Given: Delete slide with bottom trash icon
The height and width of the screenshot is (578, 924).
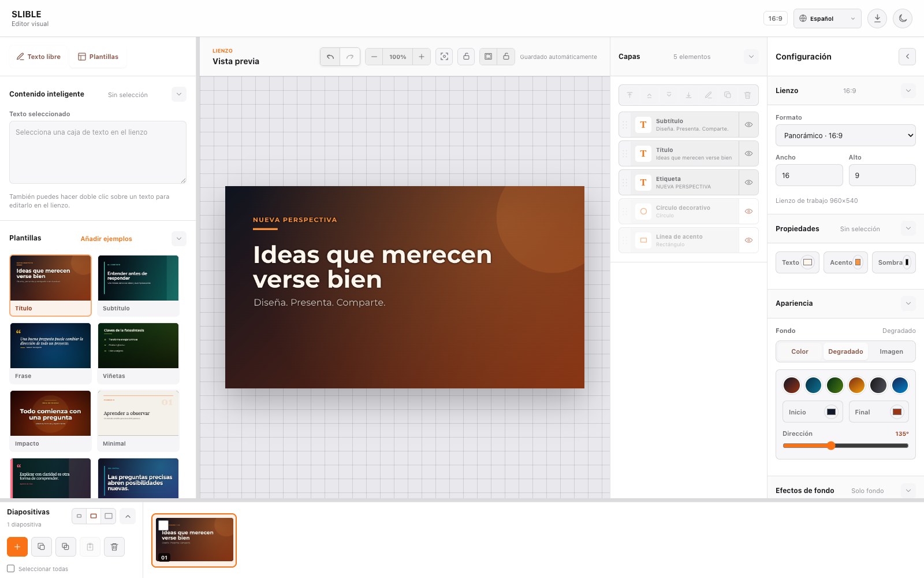Looking at the screenshot, I should click(x=114, y=547).
